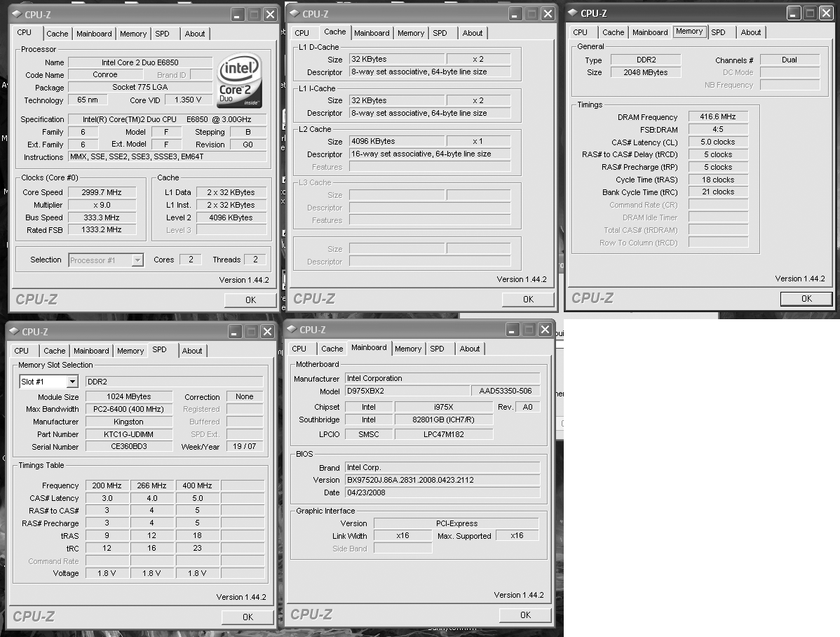Screen dimensions: 840x637
Task: Click the FSB:DRAM ratio 4:5 field
Action: point(718,129)
